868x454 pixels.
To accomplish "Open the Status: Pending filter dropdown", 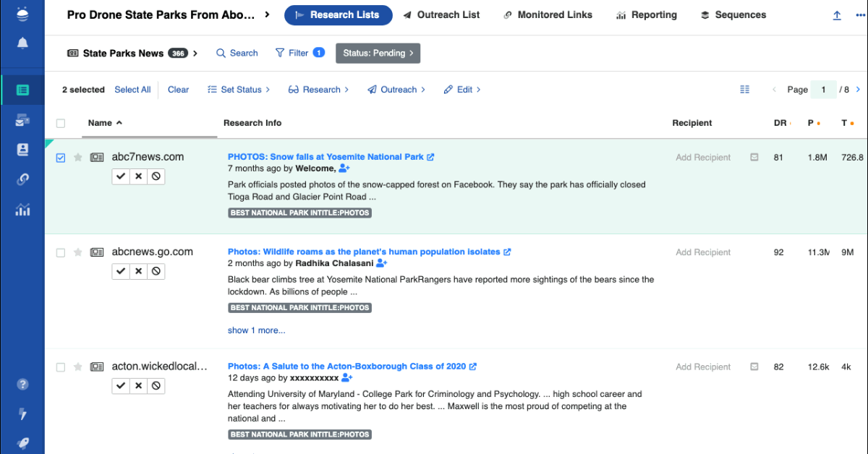I will [x=378, y=53].
